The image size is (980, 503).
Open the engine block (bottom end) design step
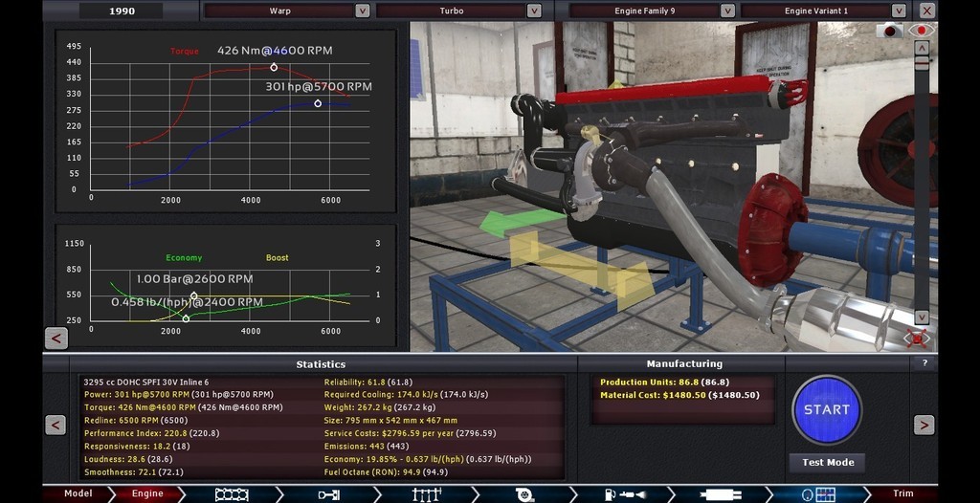click(x=232, y=494)
